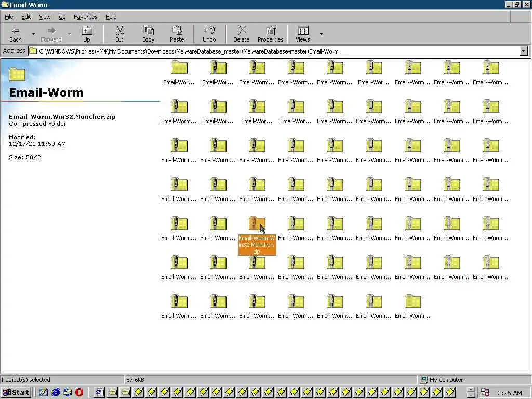Go back with the Back arrow button
532x399 pixels.
[x=15, y=34]
